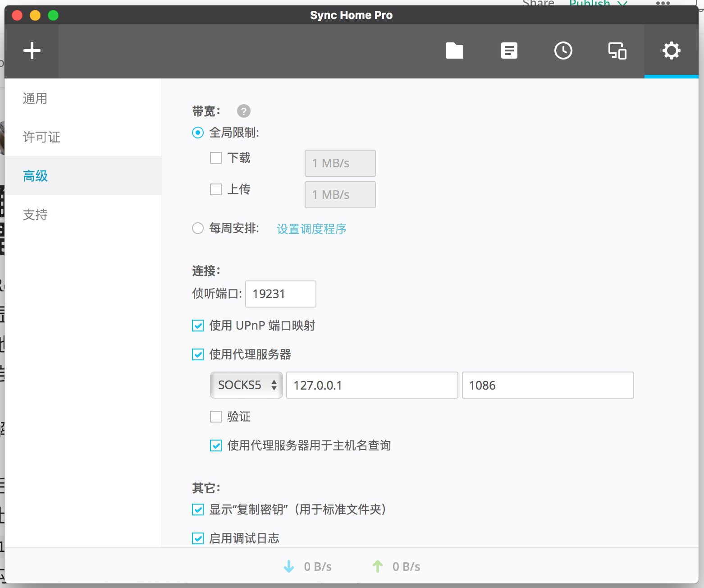Click the Sync Home Pro title text

(352, 15)
